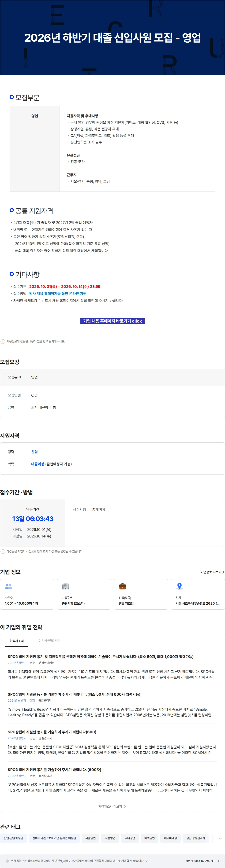225x868 pixels.
Task: Open the 빵류 제조업 industry card
Action: 141,594
